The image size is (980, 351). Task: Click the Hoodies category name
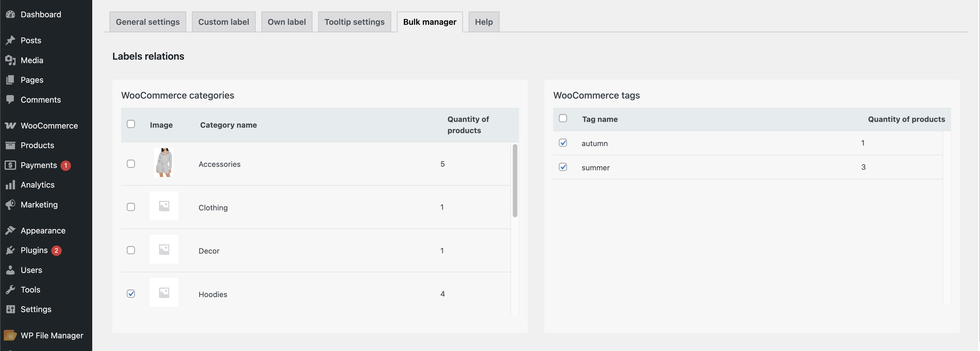[x=213, y=294]
